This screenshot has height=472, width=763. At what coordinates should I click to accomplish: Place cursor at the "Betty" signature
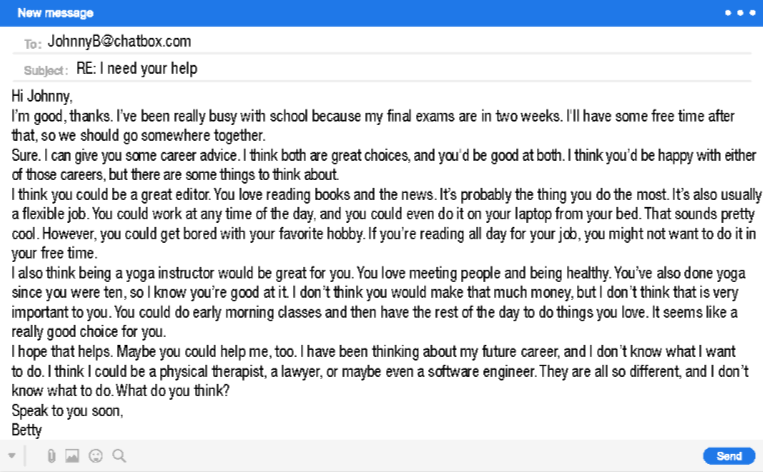click(28, 430)
